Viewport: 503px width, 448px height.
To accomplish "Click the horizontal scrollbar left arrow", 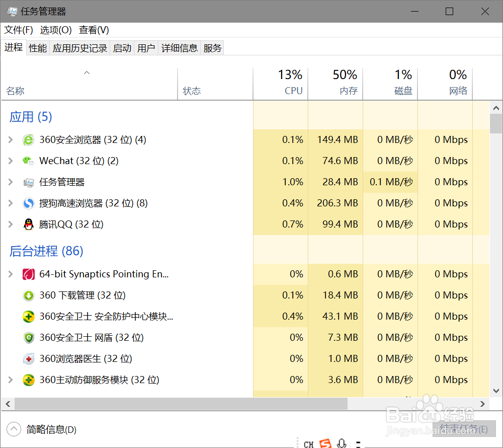I will [x=8, y=404].
